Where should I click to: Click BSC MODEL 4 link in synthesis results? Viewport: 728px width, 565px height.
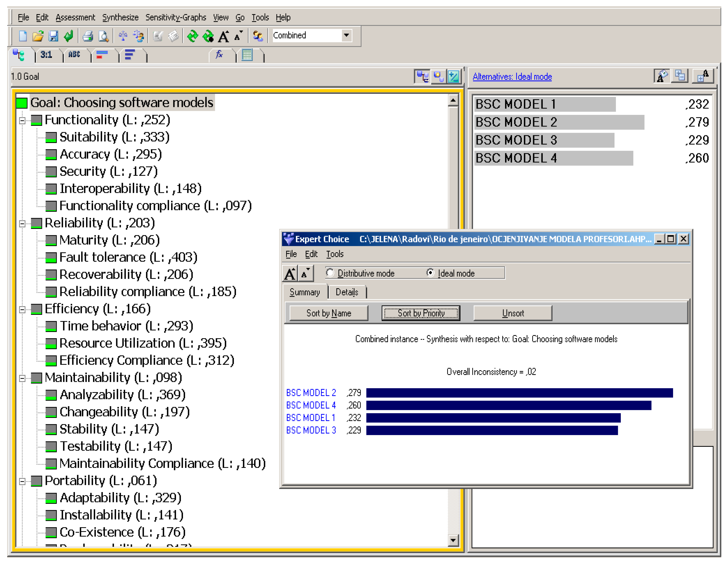(x=311, y=405)
